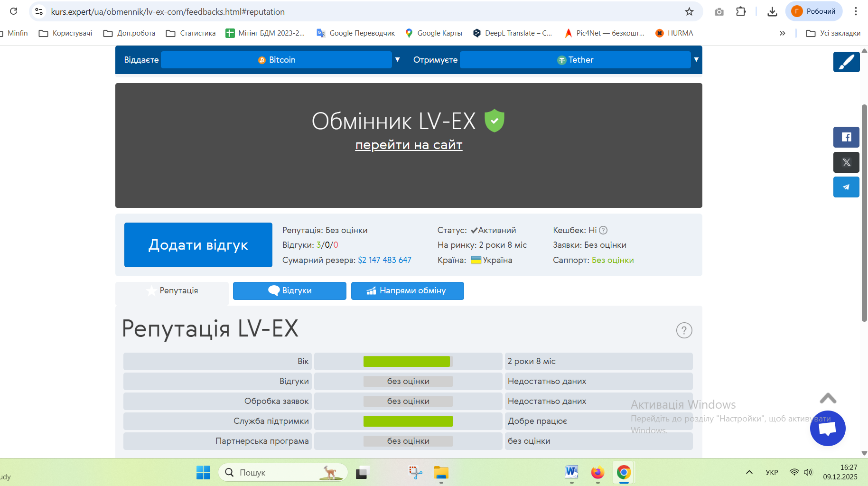Click the Відгуки без оцінки rating bar
The width and height of the screenshot is (868, 486).
(x=408, y=381)
